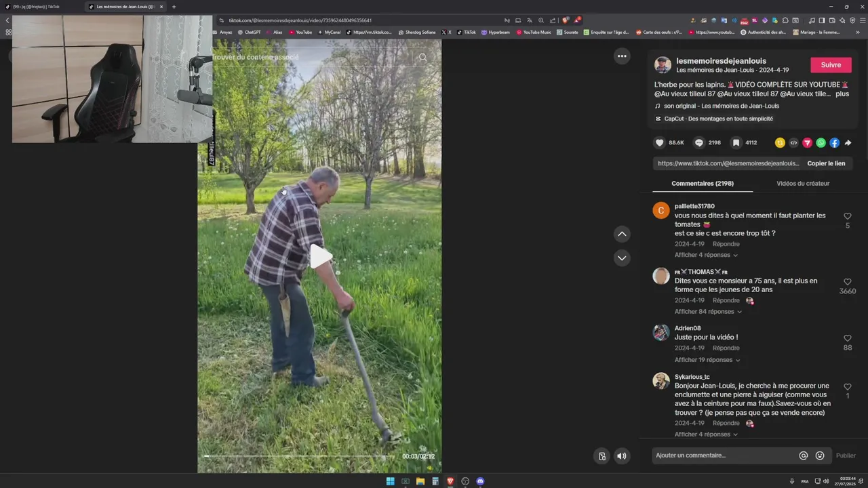Click the embed code icon
868x488 pixels.
(793, 143)
